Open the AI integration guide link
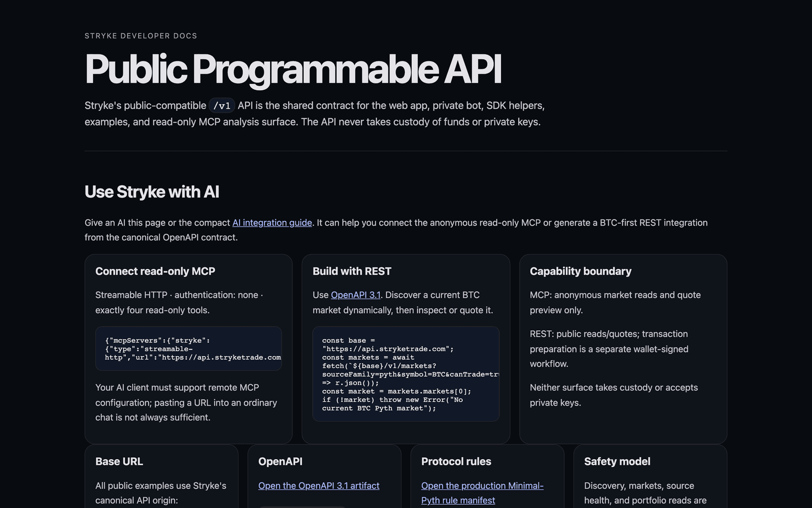 click(272, 223)
